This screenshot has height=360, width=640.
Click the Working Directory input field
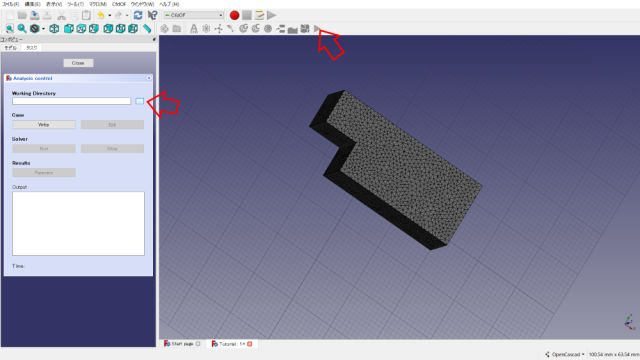pos(71,101)
